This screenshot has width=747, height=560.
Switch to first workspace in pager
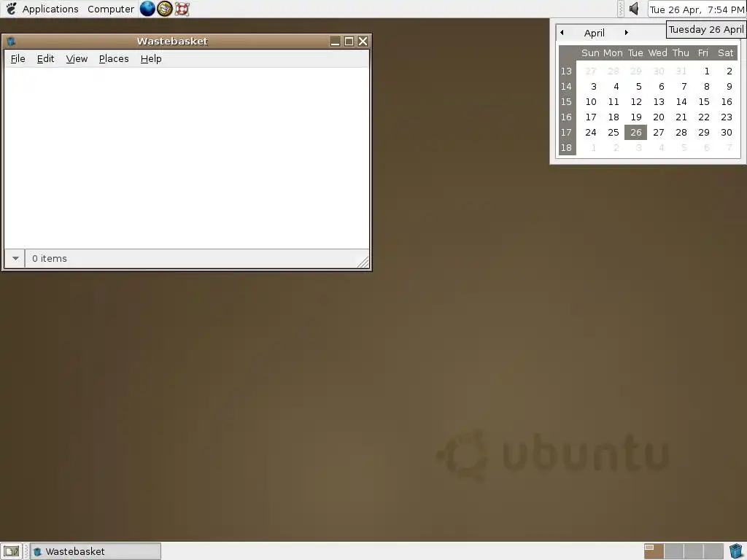[654, 551]
